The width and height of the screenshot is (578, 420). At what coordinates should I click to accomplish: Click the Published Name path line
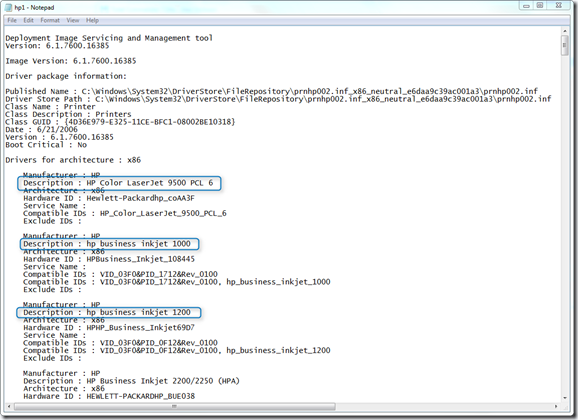tap(271, 91)
